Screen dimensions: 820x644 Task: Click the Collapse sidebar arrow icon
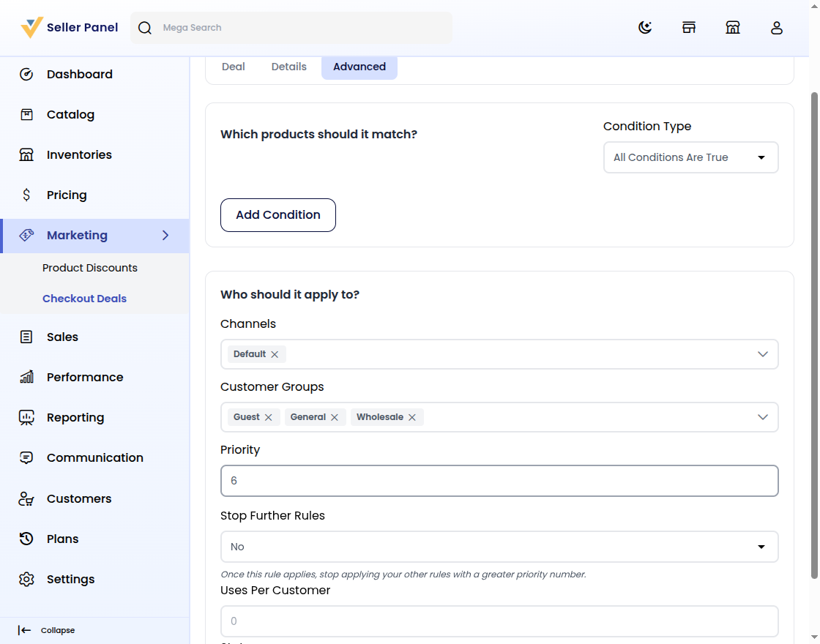pyautogui.click(x=24, y=630)
